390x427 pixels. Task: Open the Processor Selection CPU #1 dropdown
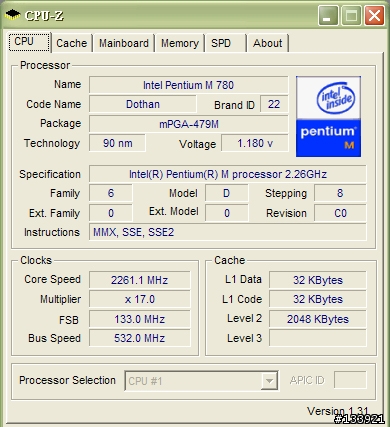[201, 380]
